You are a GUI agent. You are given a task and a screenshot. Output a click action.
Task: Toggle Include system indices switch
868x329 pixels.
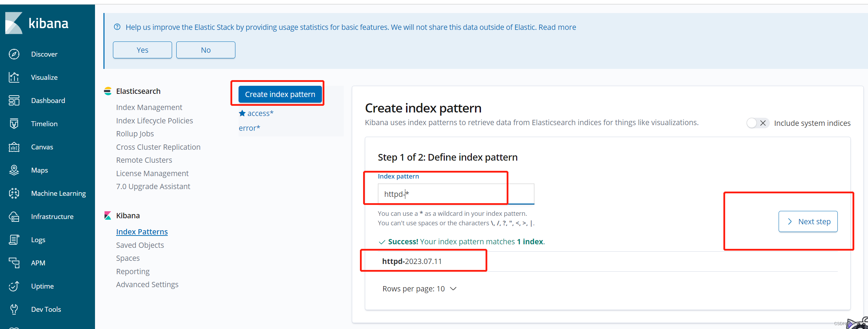758,123
